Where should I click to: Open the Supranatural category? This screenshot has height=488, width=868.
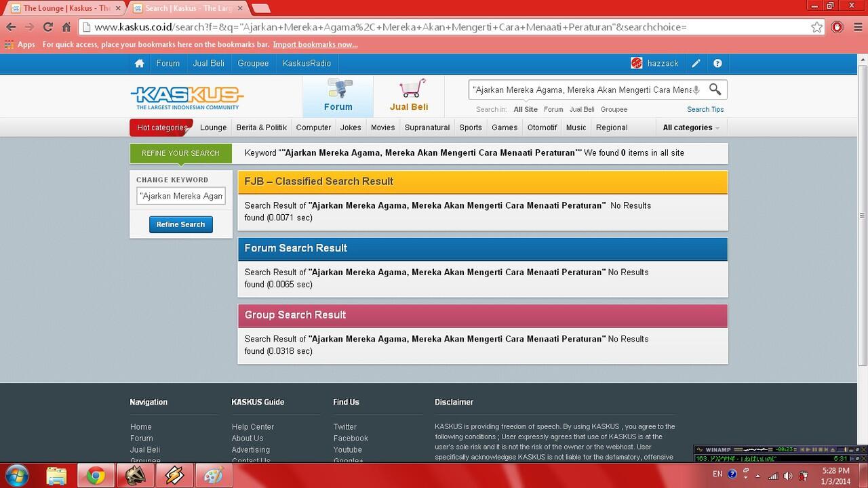pyautogui.click(x=427, y=127)
